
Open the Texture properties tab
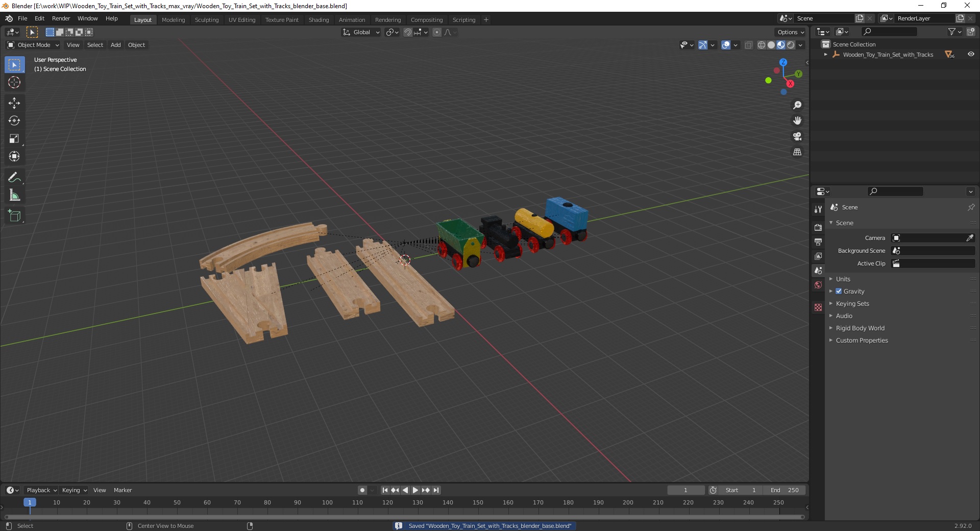click(818, 307)
